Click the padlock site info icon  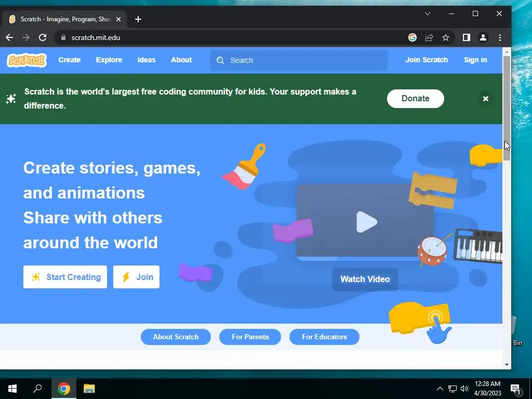[x=63, y=37]
